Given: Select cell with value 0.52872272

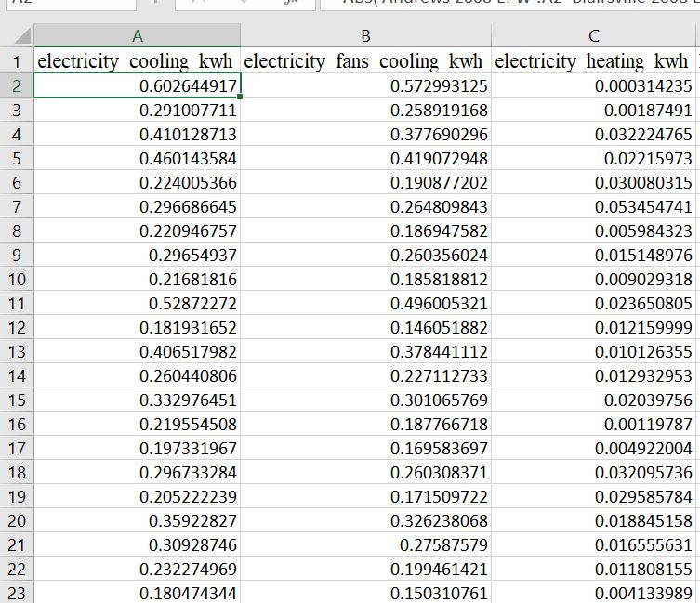Looking at the screenshot, I should [137, 304].
